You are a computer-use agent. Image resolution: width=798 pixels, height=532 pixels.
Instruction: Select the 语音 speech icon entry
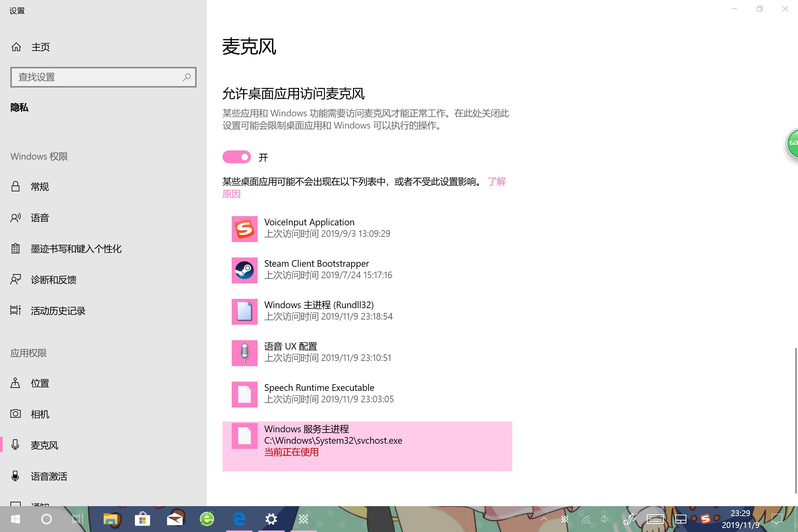tap(16, 218)
